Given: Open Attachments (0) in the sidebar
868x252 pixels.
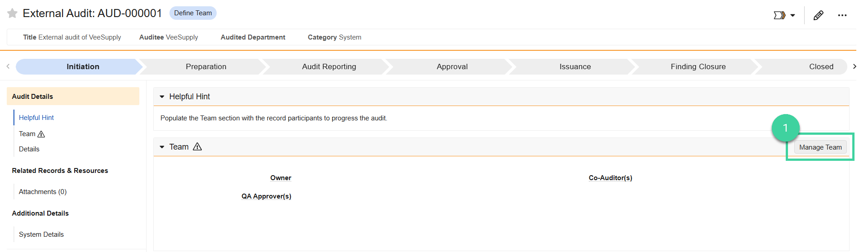Looking at the screenshot, I should pyautogui.click(x=43, y=192).
